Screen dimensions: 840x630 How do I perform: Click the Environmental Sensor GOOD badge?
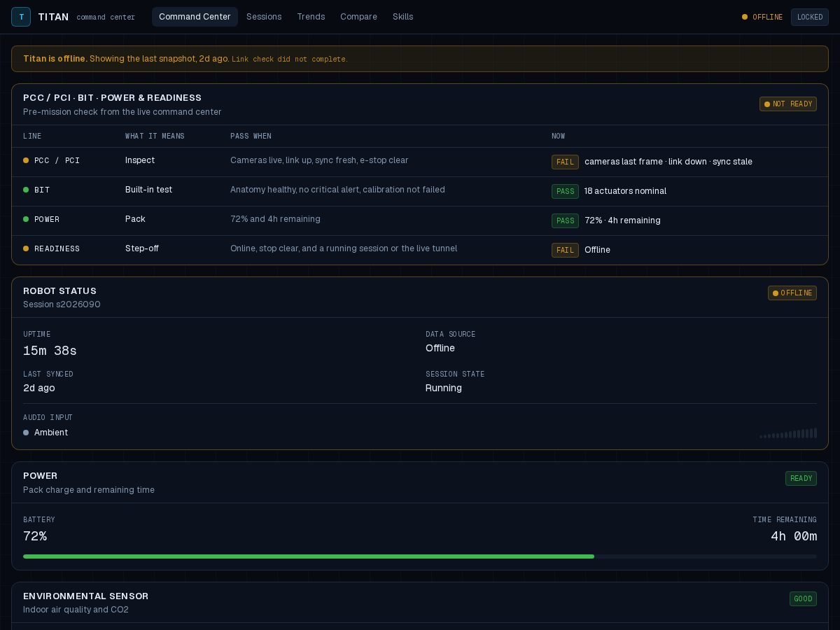pos(803,599)
